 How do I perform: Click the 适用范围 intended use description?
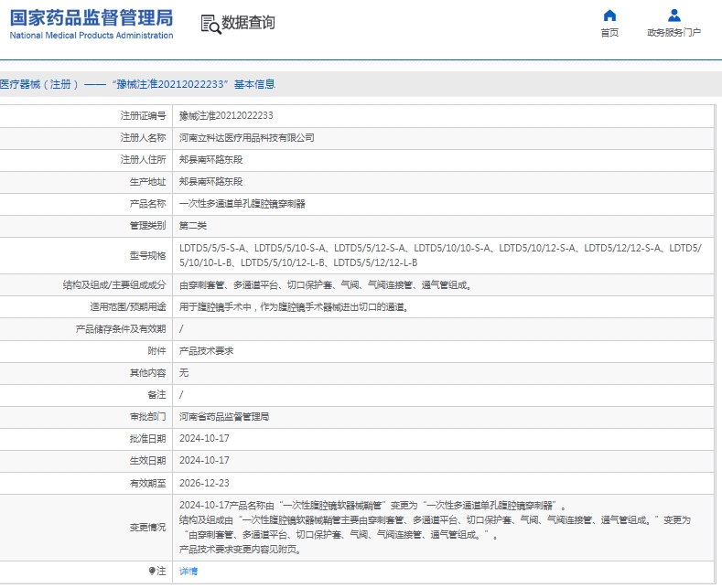[x=294, y=307]
